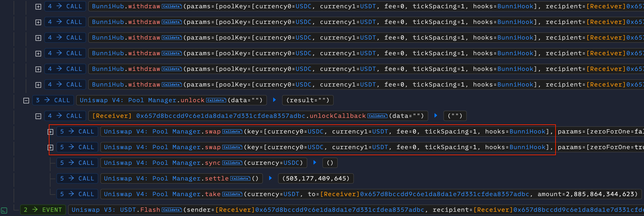Open Calldata badge of unlockCallback call

coord(377,116)
